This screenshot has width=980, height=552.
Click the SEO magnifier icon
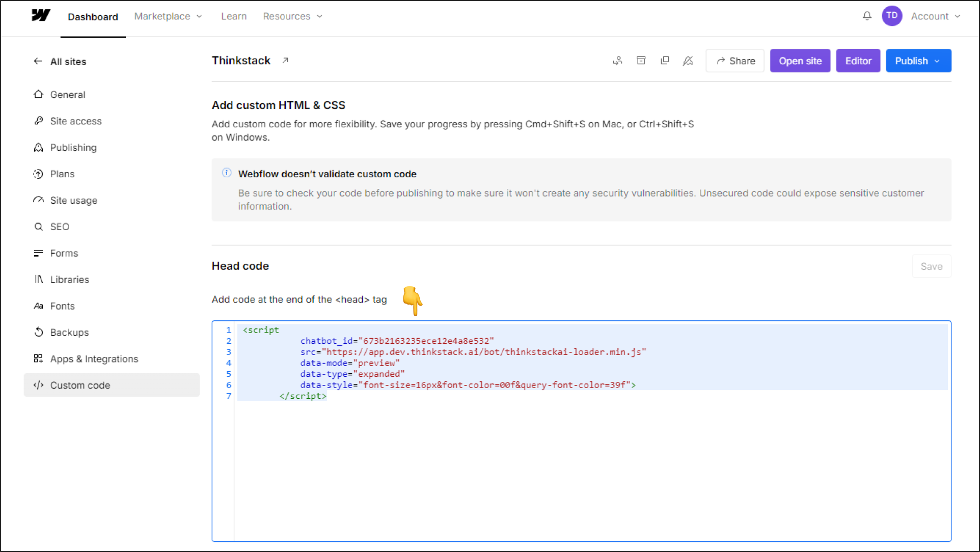(x=38, y=227)
